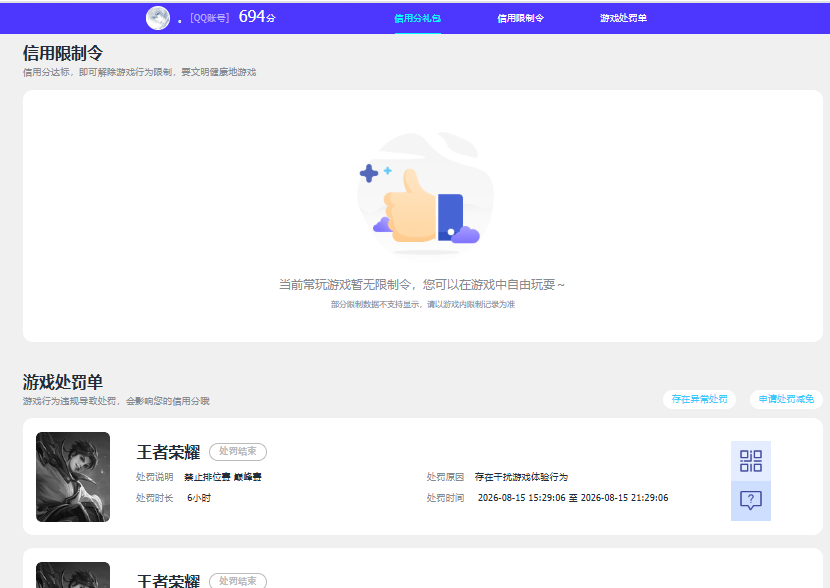Click the 信用分达标 subtitle text

[x=139, y=72]
